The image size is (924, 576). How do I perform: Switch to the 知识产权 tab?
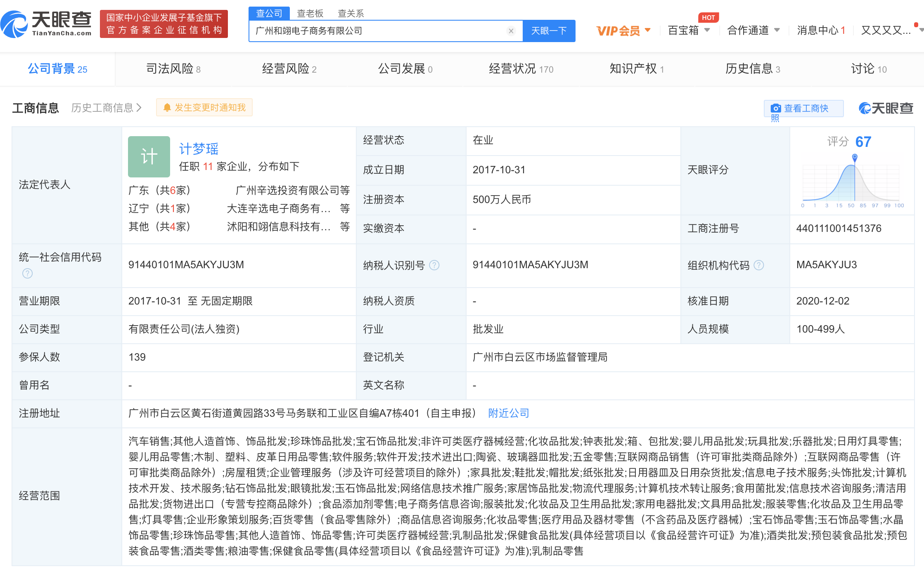pos(636,69)
